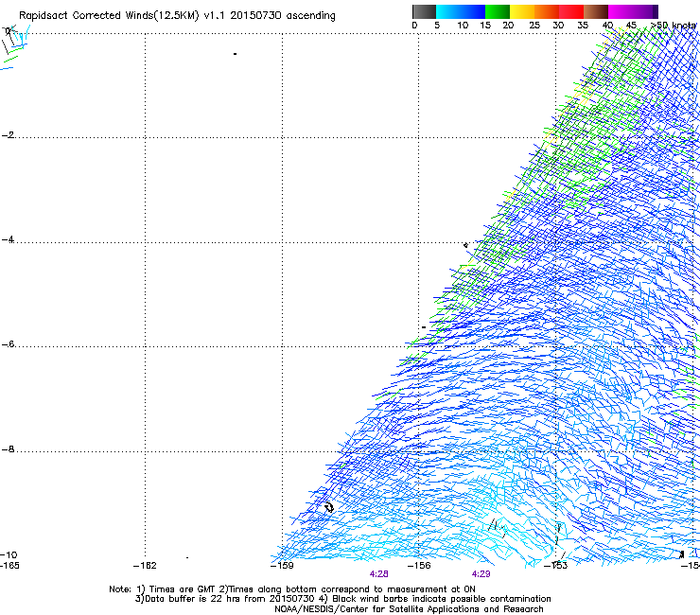
Task: Select the green 15-20 knots legend swatch
Action: tap(498, 11)
